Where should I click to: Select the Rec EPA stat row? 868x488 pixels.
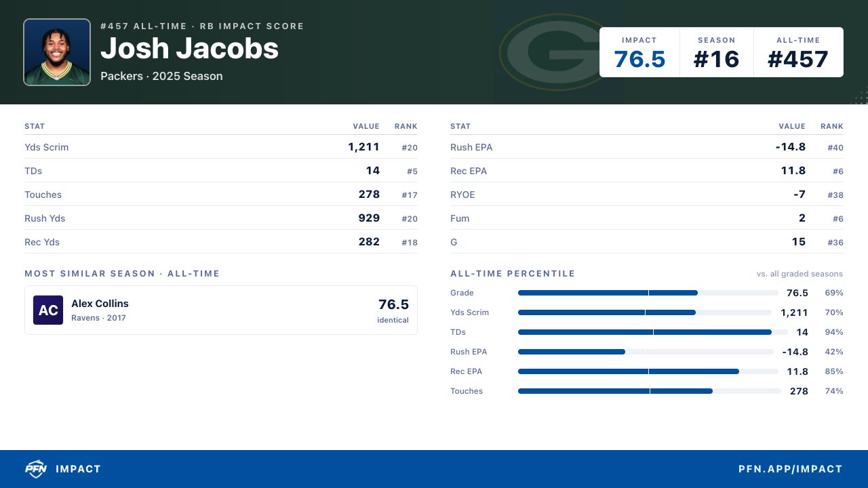pyautogui.click(x=647, y=171)
